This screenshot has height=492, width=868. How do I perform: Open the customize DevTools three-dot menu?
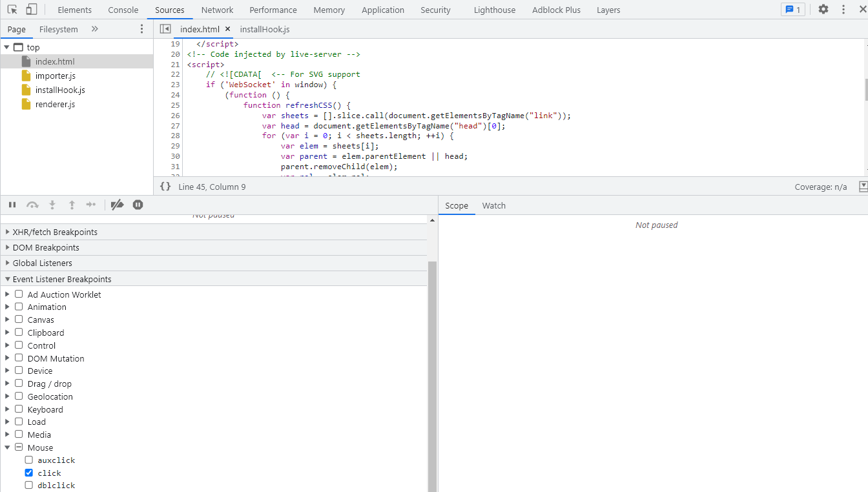(x=843, y=10)
